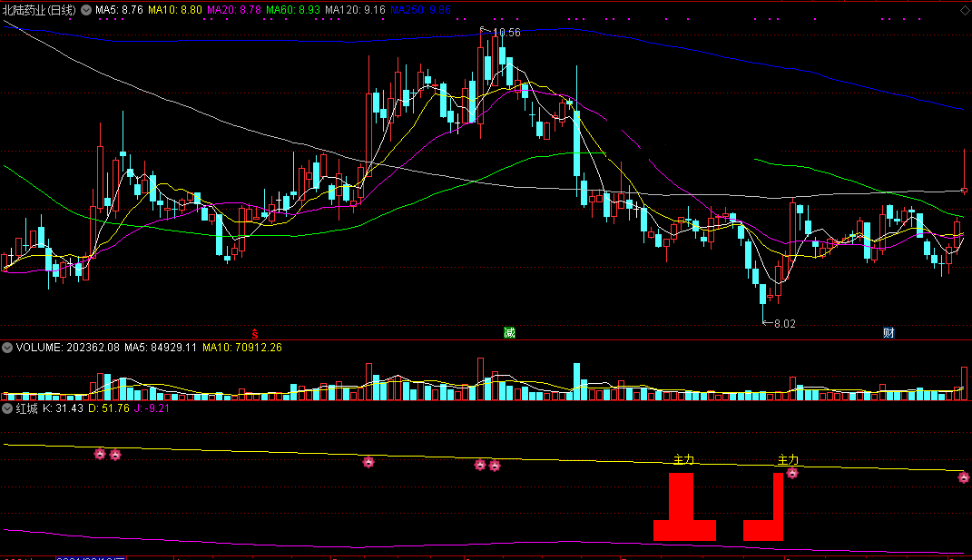Screen dimensions: 972x560
Task: Expand the VOLUME indicator dropdown
Action: (x=7, y=348)
